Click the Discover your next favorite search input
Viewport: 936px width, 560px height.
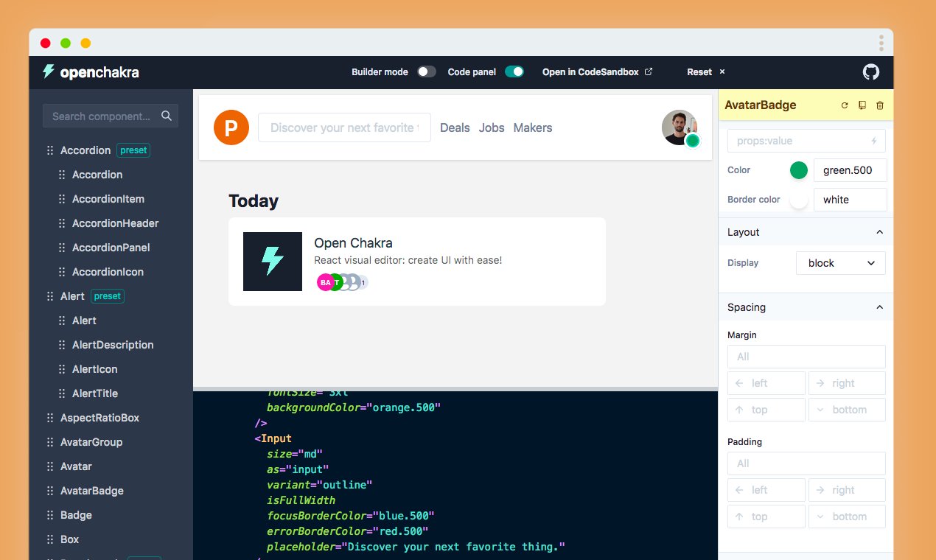(x=344, y=127)
